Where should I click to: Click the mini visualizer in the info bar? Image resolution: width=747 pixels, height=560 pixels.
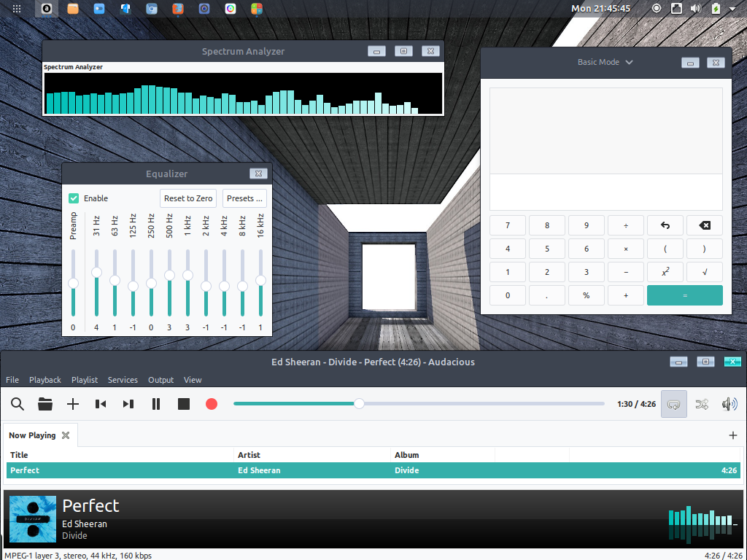click(x=703, y=524)
